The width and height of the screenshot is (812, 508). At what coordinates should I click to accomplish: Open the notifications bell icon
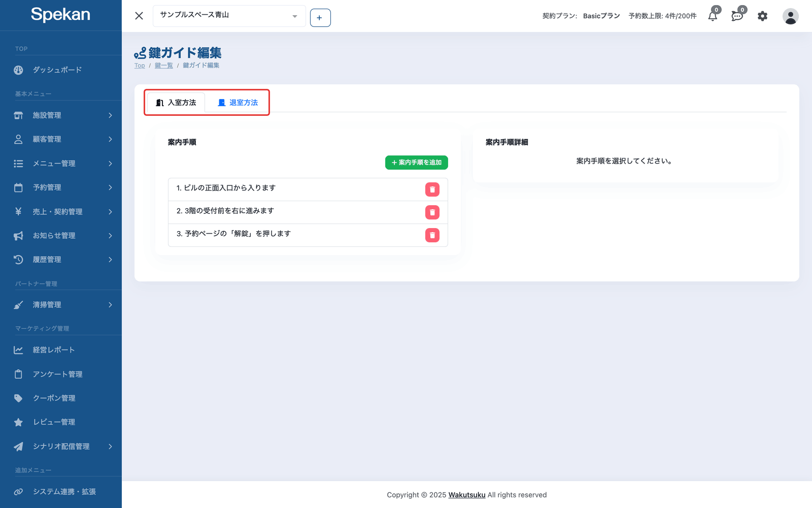pos(713,16)
